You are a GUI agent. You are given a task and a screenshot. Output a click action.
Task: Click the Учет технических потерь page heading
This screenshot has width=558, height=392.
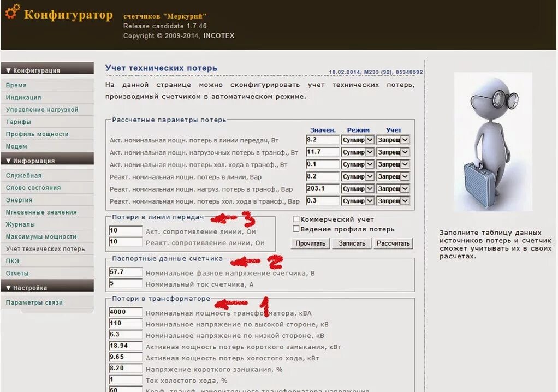coord(161,68)
